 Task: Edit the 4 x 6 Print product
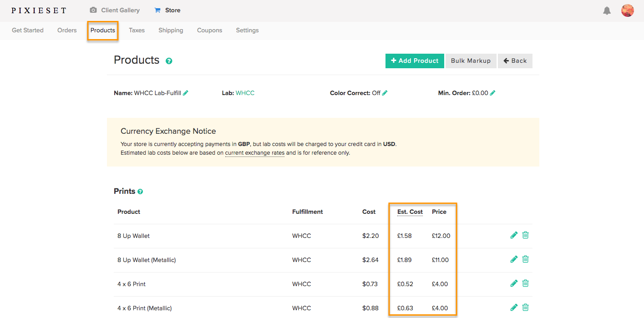click(x=514, y=283)
